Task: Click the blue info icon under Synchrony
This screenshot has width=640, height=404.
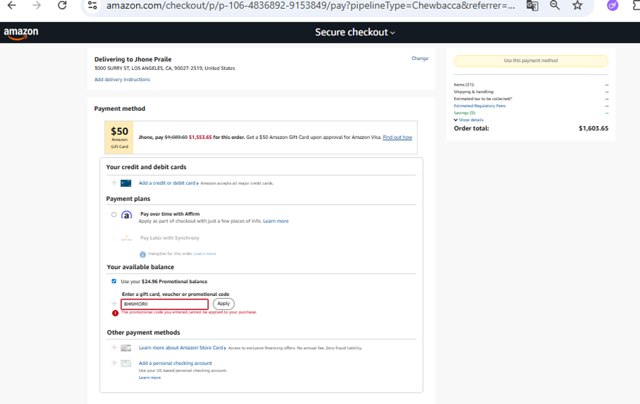Action: click(x=142, y=254)
